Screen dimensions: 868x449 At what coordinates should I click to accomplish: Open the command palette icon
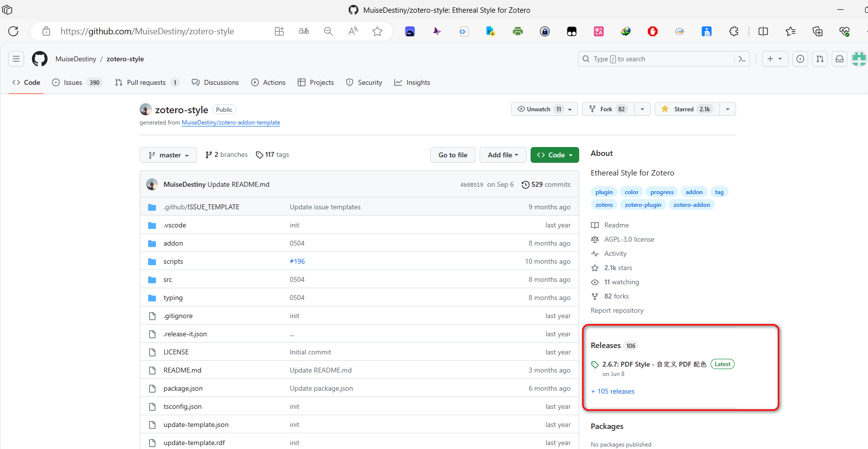click(x=742, y=59)
